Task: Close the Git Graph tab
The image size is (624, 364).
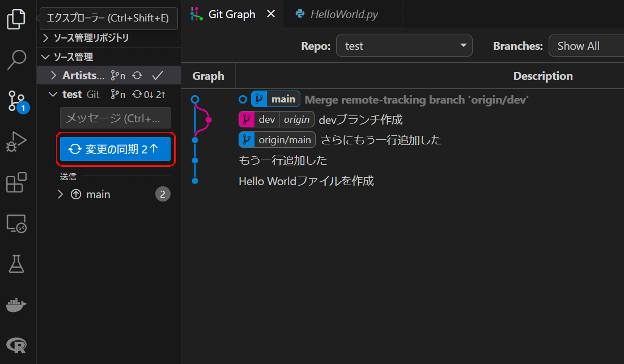Action: tap(271, 14)
